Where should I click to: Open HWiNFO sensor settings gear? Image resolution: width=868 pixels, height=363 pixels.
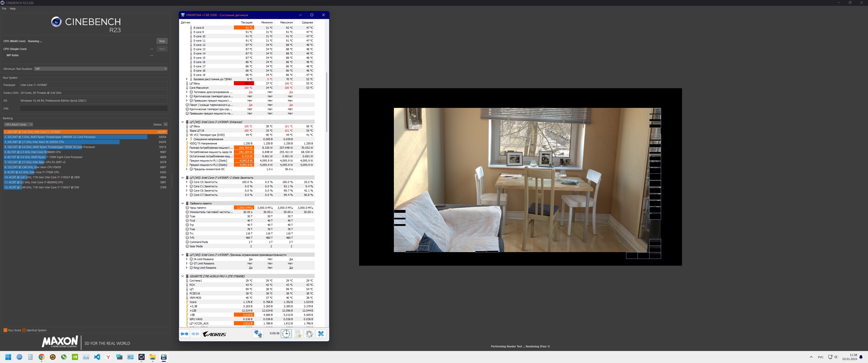[309, 334]
